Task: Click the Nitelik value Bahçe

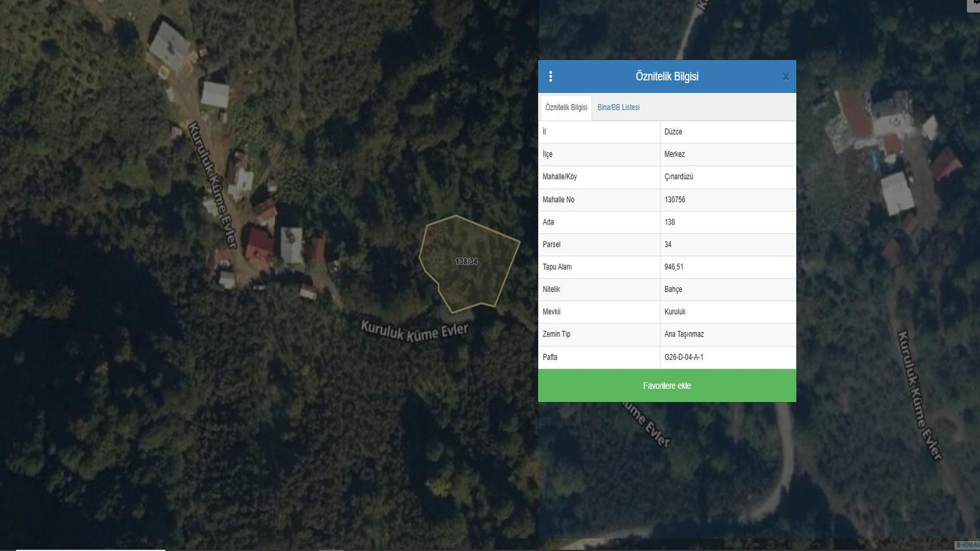Action: [673, 289]
